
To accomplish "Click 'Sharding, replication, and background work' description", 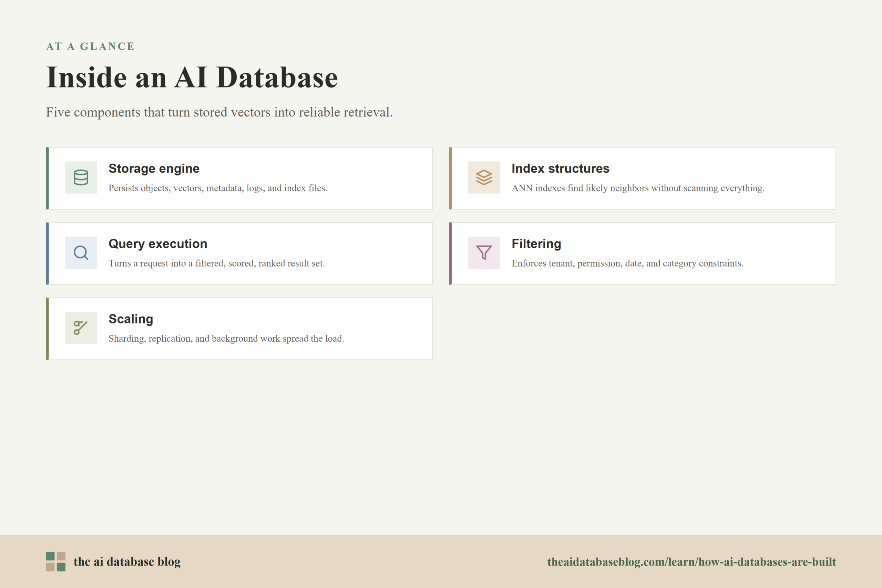I will (x=226, y=339).
